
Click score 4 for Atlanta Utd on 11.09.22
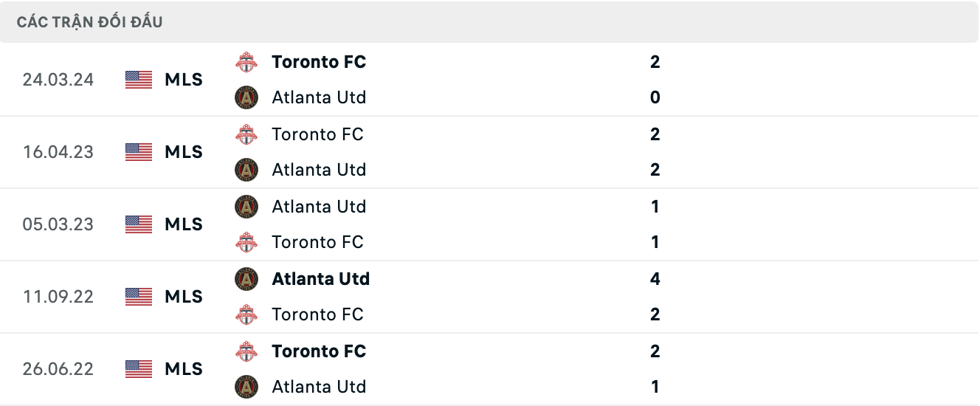tap(655, 279)
